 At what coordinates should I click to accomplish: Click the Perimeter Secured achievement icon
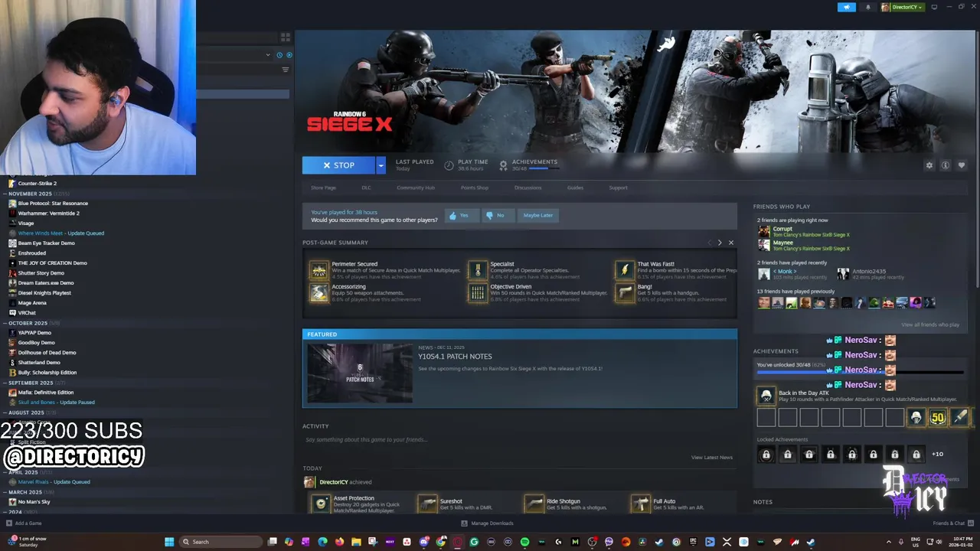[x=319, y=270]
